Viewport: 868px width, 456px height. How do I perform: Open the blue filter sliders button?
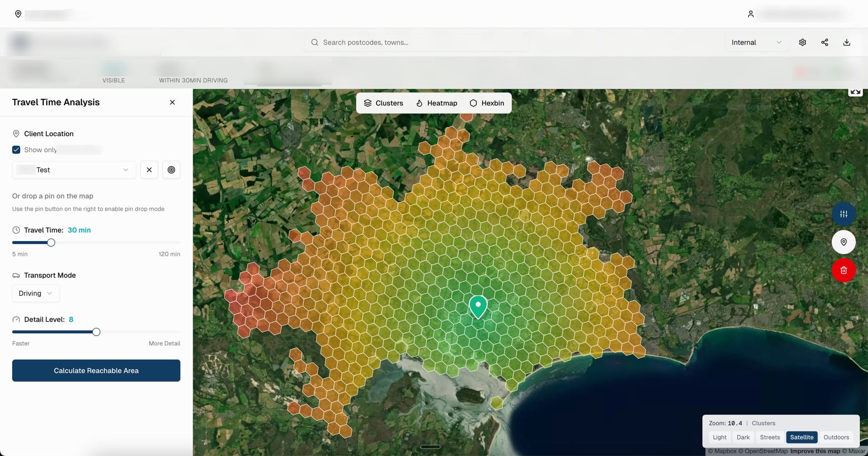843,214
